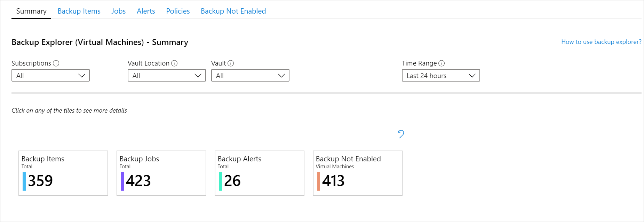Screen dimensions: 644x222
Task: Open the Vault filter dropdown
Action: click(x=250, y=76)
